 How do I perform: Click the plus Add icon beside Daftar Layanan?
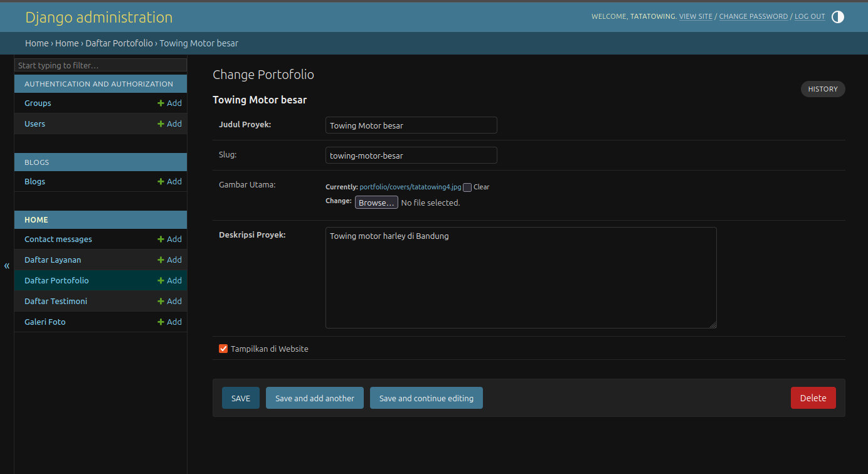coord(161,260)
